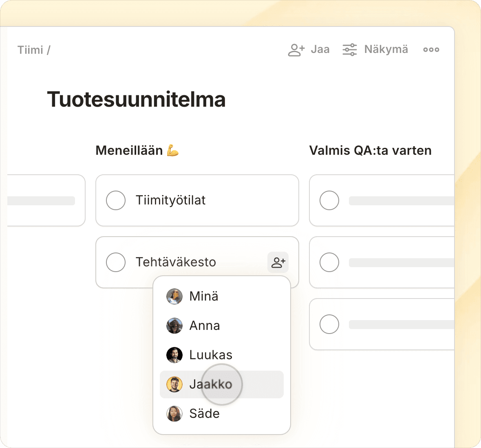The image size is (481, 448).
Task: Mark Tiimityötilat task as complete
Action: coord(116,200)
